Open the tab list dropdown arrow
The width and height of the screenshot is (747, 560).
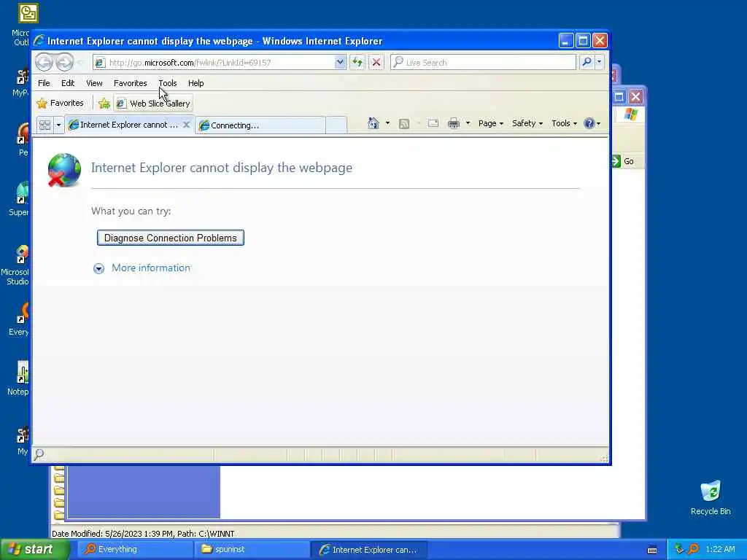pos(58,125)
